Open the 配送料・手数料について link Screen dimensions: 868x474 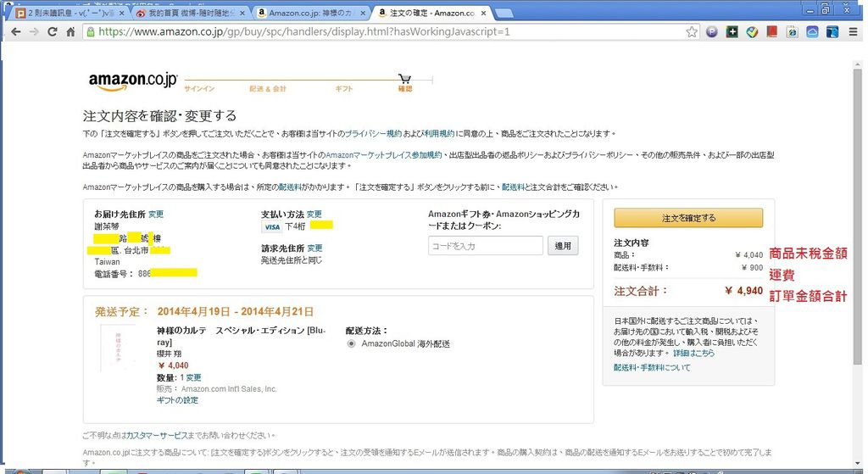652,367
